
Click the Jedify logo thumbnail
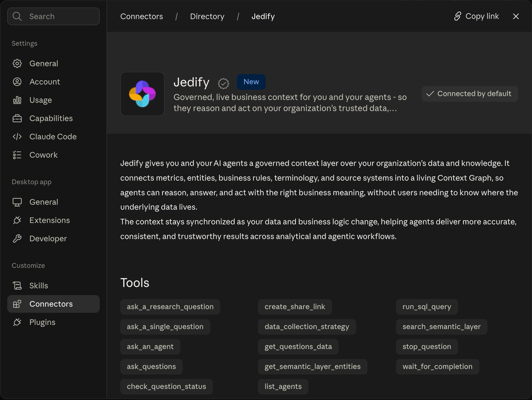[x=142, y=94]
